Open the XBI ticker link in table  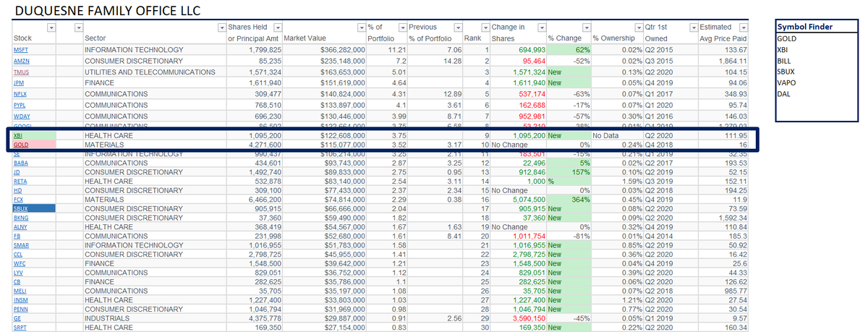(x=17, y=135)
